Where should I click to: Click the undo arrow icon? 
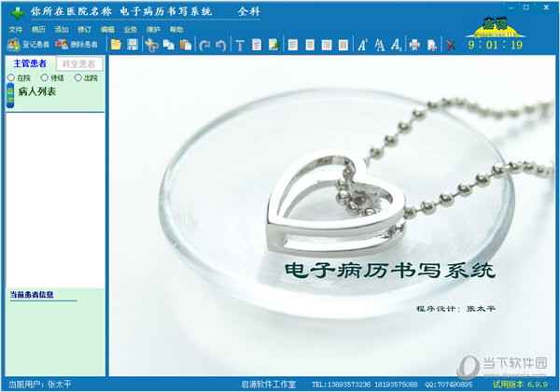(221, 45)
